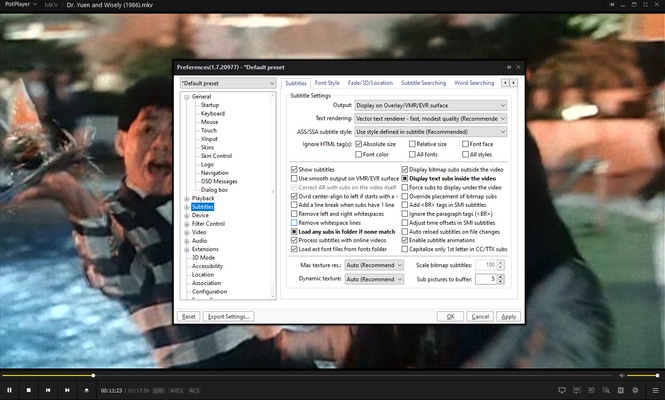Expand the Playback tree node
The image size is (665, 400).
pos(187,199)
